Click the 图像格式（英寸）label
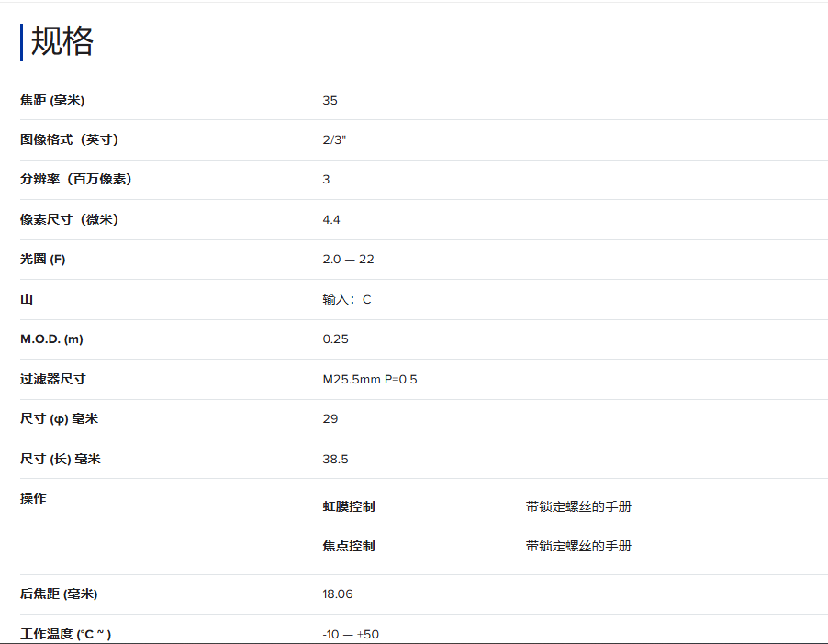The image size is (828, 644). tap(70, 139)
